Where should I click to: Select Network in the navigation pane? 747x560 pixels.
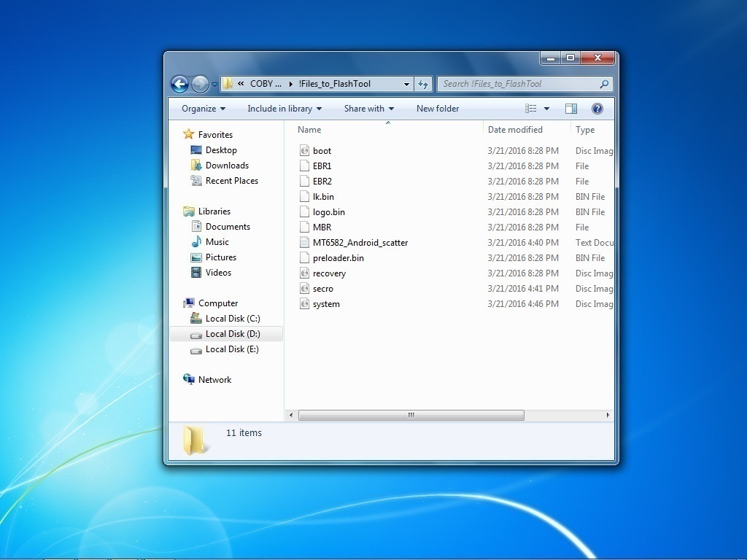207,379
